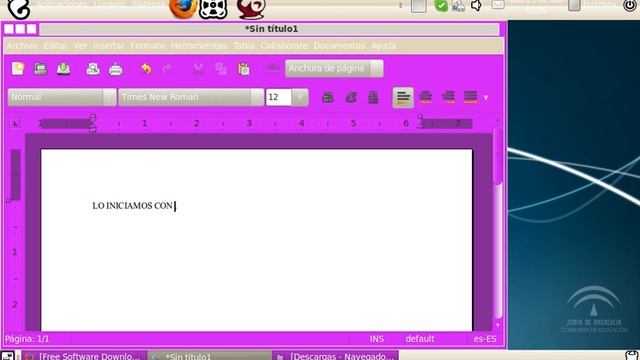Expand the formatting toolbar overflow arrow
The width and height of the screenshot is (640, 360).
[x=486, y=98]
